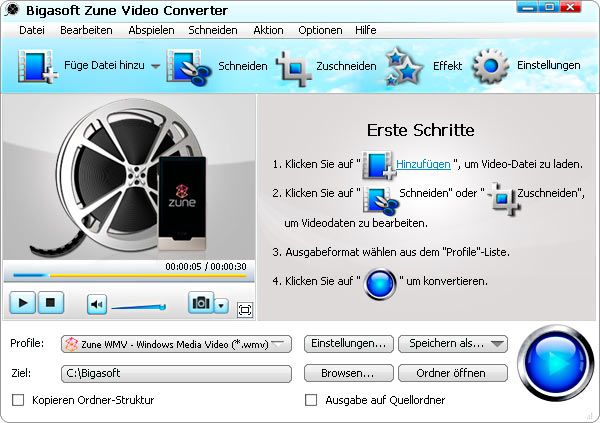The image size is (600, 423).
Task: Enable Kopieren Ordner-Struktur checkbox
Action: coord(18,400)
